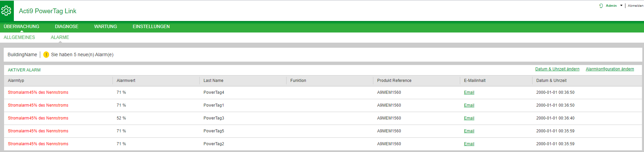Open the DIAGNOSE menu
Viewport: 644px width, 152px height.
click(67, 26)
